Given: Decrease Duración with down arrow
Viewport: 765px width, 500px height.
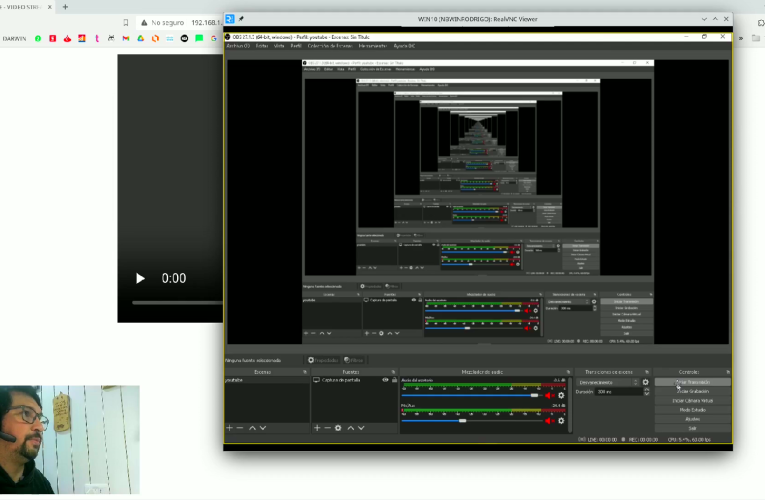Looking at the screenshot, I should pyautogui.click(x=647, y=394).
